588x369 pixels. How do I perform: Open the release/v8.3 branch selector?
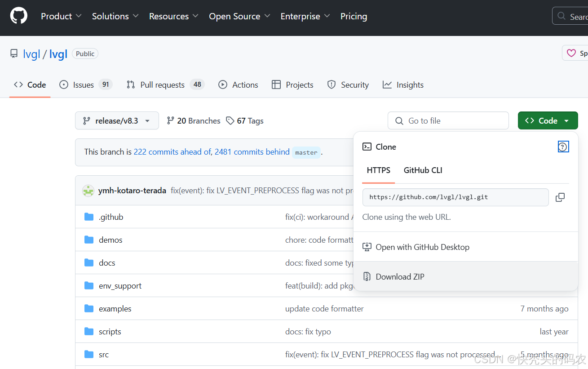coord(117,120)
